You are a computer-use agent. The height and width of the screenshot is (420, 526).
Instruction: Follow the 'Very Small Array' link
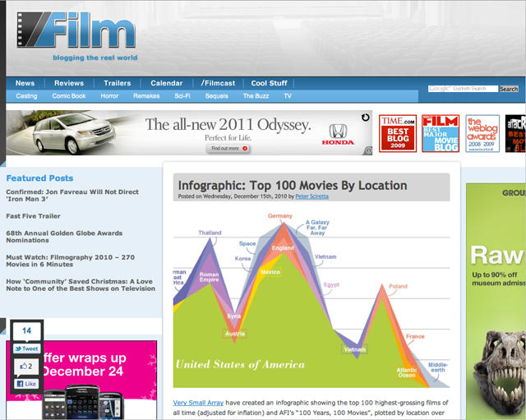197,403
